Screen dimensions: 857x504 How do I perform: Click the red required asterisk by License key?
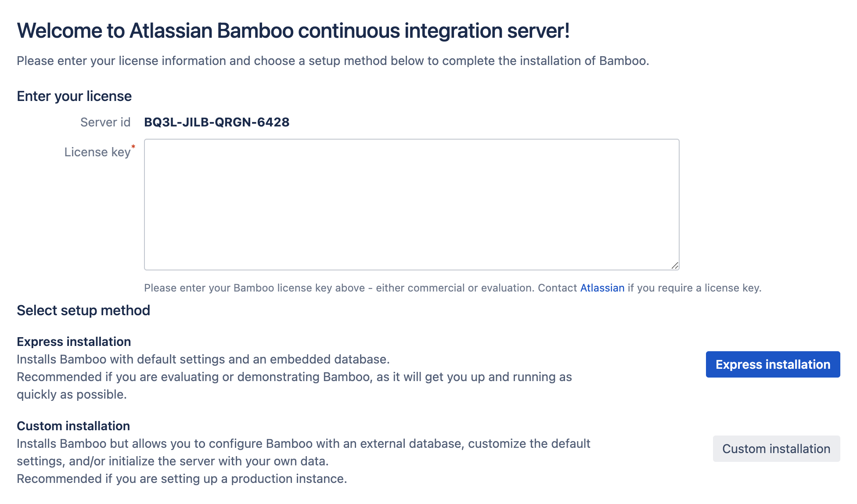click(133, 147)
